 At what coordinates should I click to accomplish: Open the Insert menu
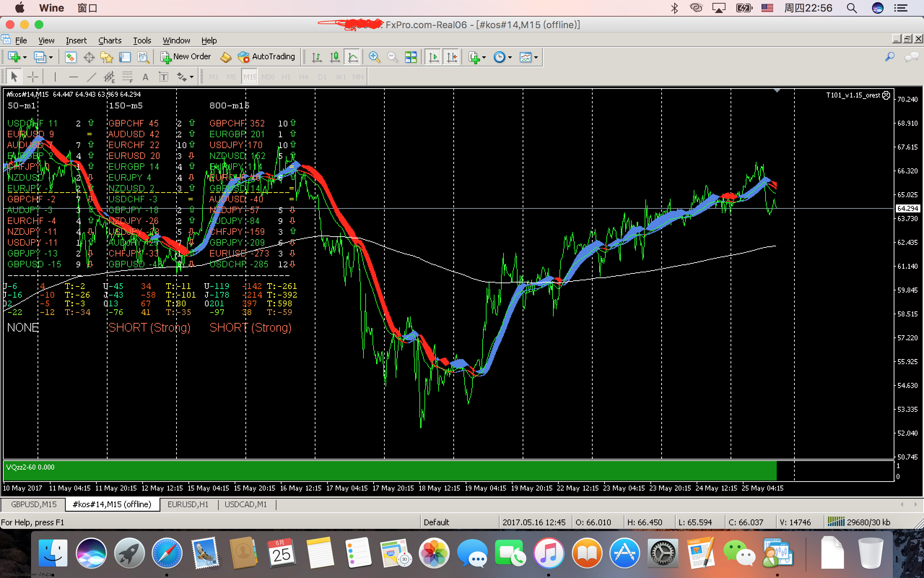[x=76, y=40]
